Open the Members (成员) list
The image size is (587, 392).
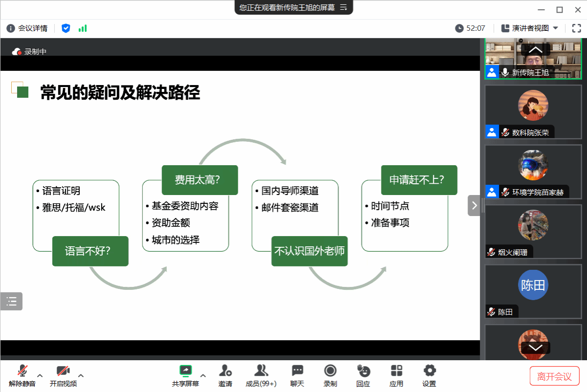click(261, 375)
